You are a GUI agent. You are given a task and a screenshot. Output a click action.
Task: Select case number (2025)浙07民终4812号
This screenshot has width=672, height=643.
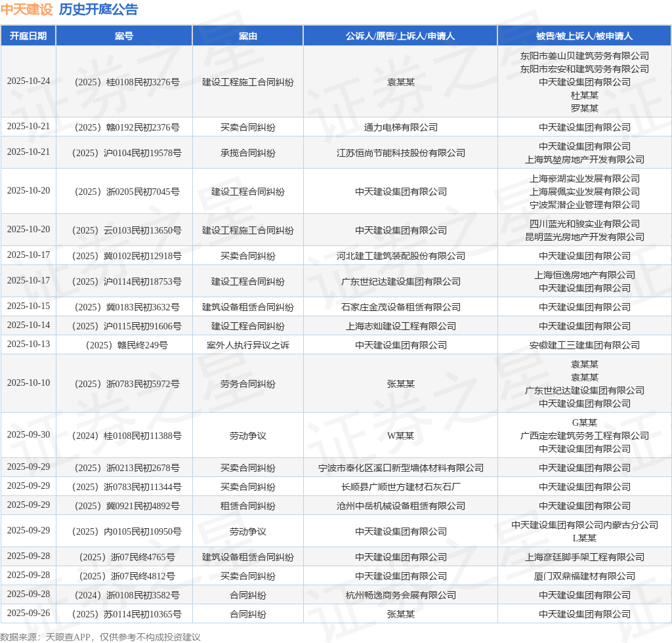tap(127, 576)
